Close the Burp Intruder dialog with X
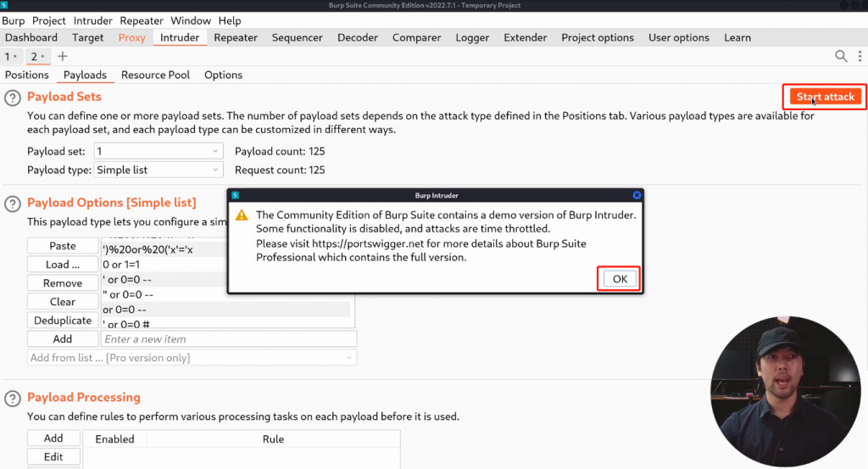Screen dimensions: 868x469 [x=637, y=195]
